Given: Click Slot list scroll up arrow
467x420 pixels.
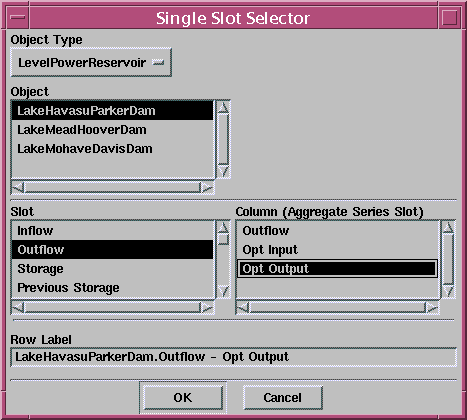Looking at the screenshot, I should pos(223,227).
